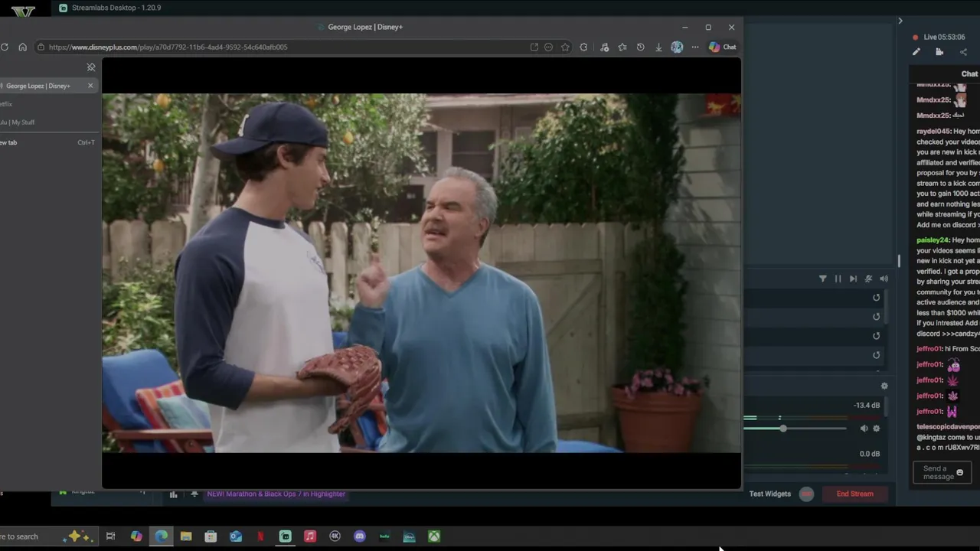The height and width of the screenshot is (551, 980).
Task: Open Copilot Chat button in browser
Action: [x=722, y=47]
